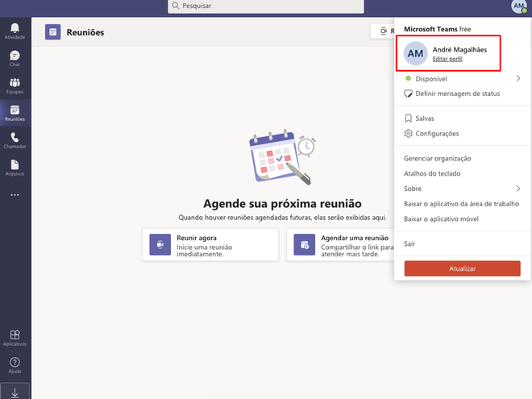The image size is (532, 399).
Task: Click the download arrow at sidebar bottom
Action: (15, 393)
